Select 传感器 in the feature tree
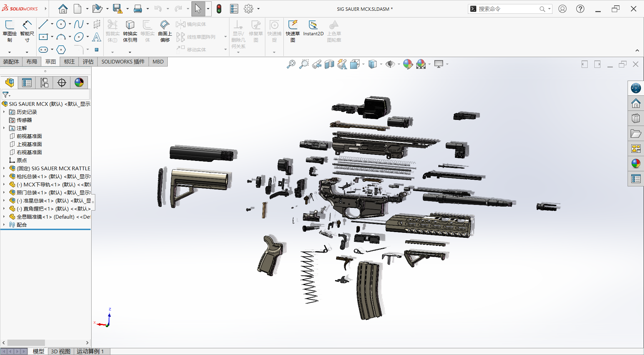644x355 pixels. (24, 120)
